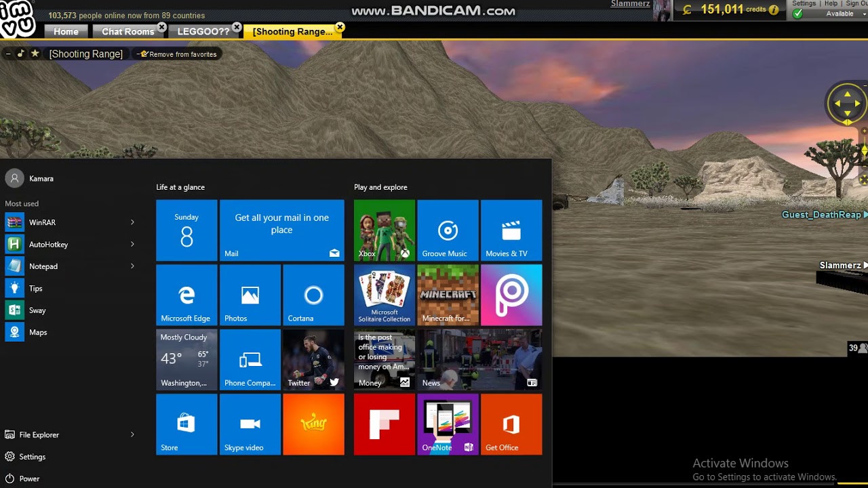Open the OneNote tile
Image resolution: width=868 pixels, height=488 pixels.
click(448, 425)
